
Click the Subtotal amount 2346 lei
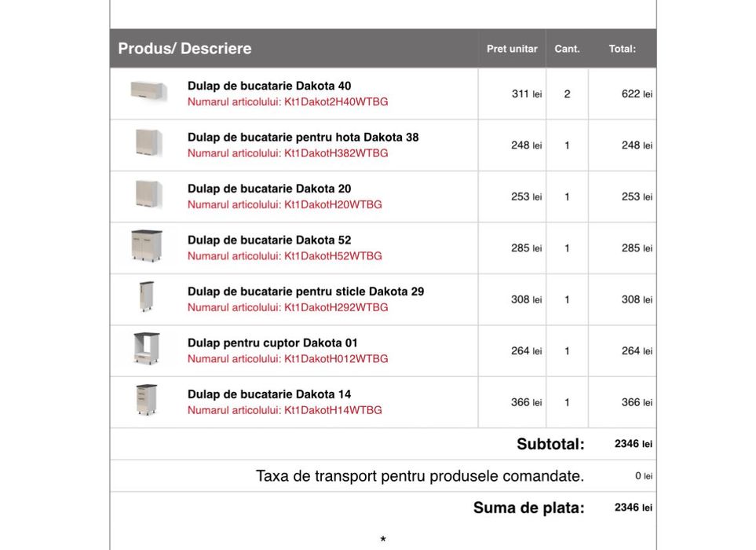pos(633,444)
